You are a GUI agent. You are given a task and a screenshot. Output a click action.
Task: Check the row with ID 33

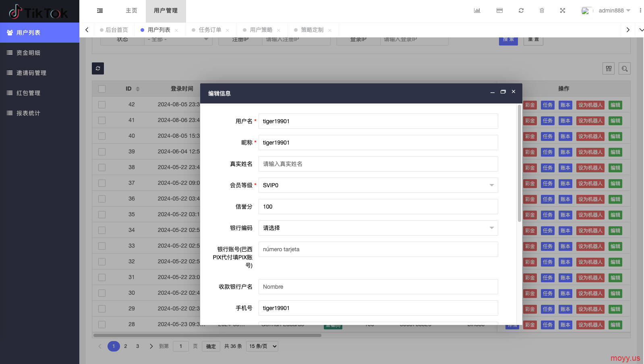tap(102, 246)
